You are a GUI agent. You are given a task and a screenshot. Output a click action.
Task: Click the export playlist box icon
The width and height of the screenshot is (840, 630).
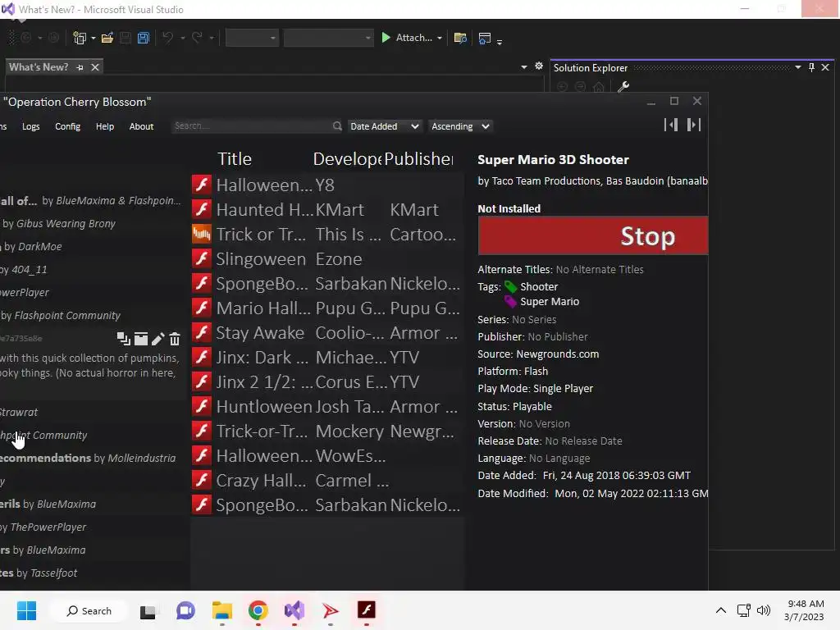(141, 339)
